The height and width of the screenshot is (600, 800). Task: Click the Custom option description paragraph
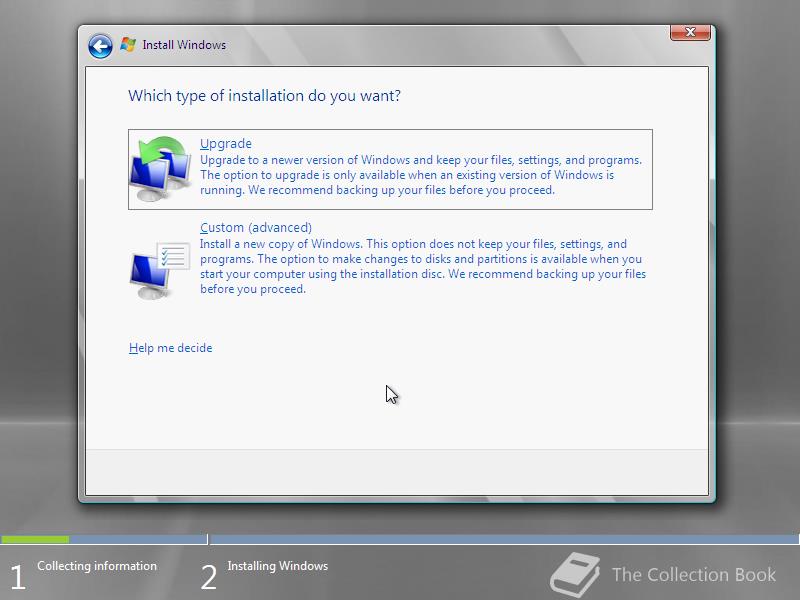click(x=423, y=266)
